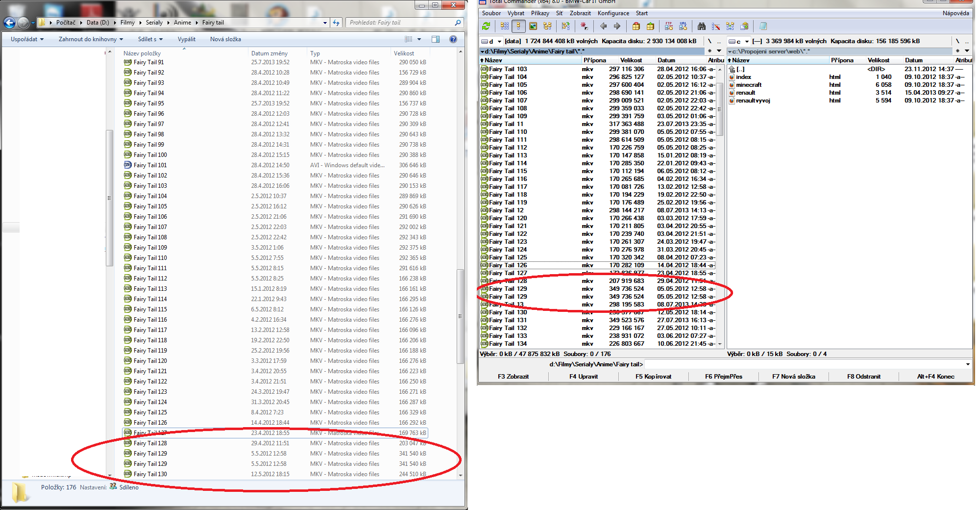The width and height of the screenshot is (980, 510).
Task: Click the Explorer address bar refresh icon
Action: point(336,23)
